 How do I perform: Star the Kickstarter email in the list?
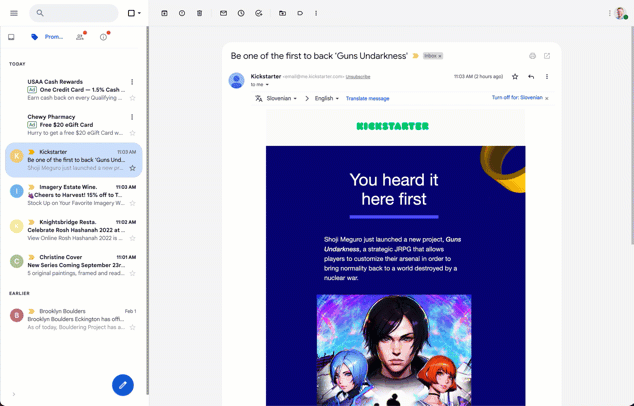(x=132, y=168)
